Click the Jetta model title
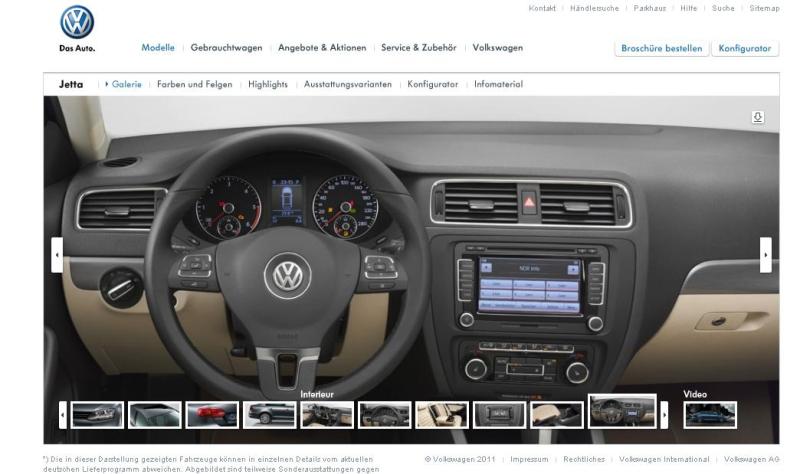This screenshot has width=800, height=474. [x=71, y=84]
